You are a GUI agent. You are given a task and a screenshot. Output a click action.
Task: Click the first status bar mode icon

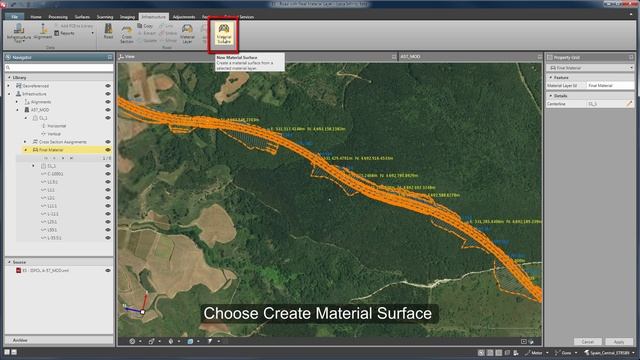[481, 352]
